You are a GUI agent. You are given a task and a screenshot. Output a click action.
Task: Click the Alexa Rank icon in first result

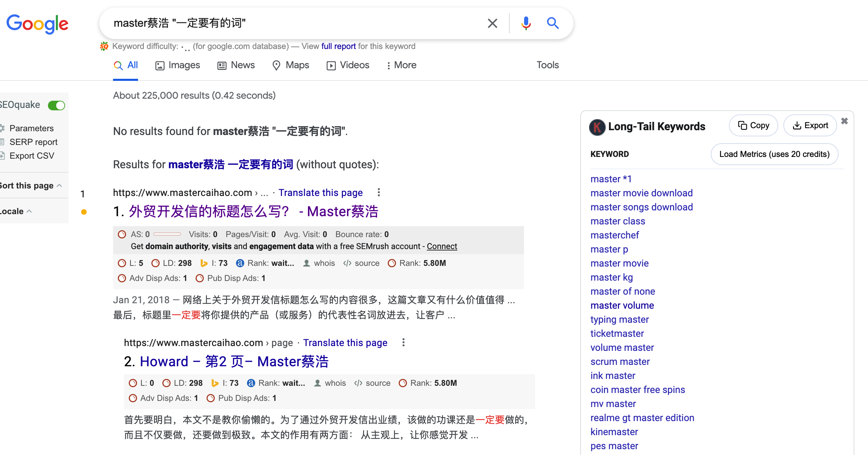click(240, 263)
